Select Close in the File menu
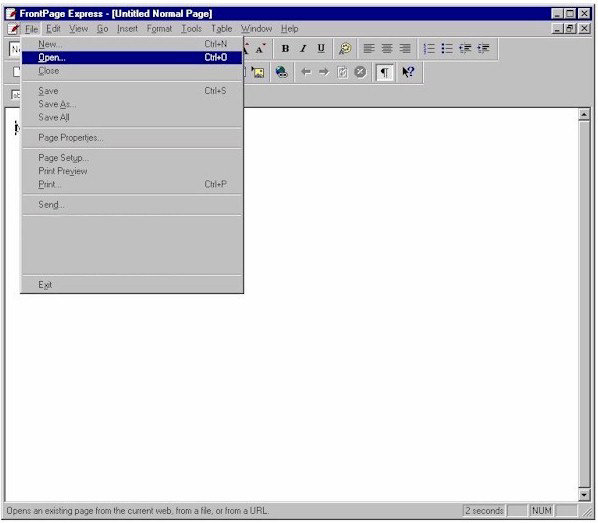 click(x=132, y=71)
